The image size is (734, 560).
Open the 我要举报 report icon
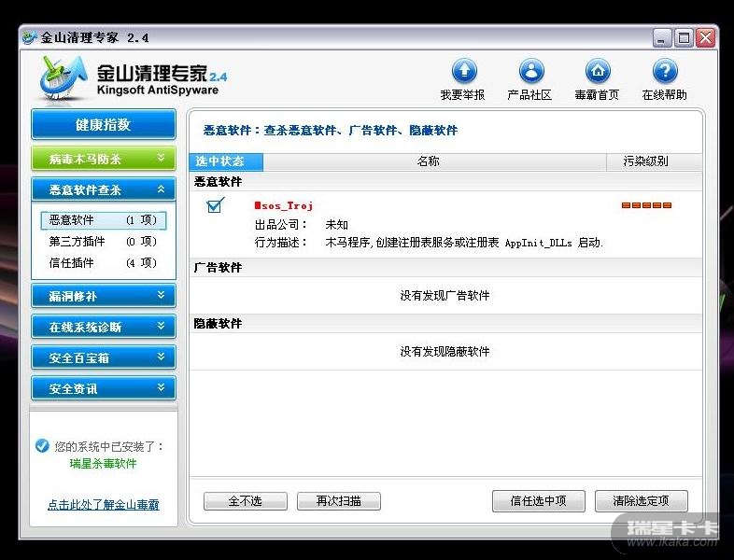pyautogui.click(x=464, y=71)
